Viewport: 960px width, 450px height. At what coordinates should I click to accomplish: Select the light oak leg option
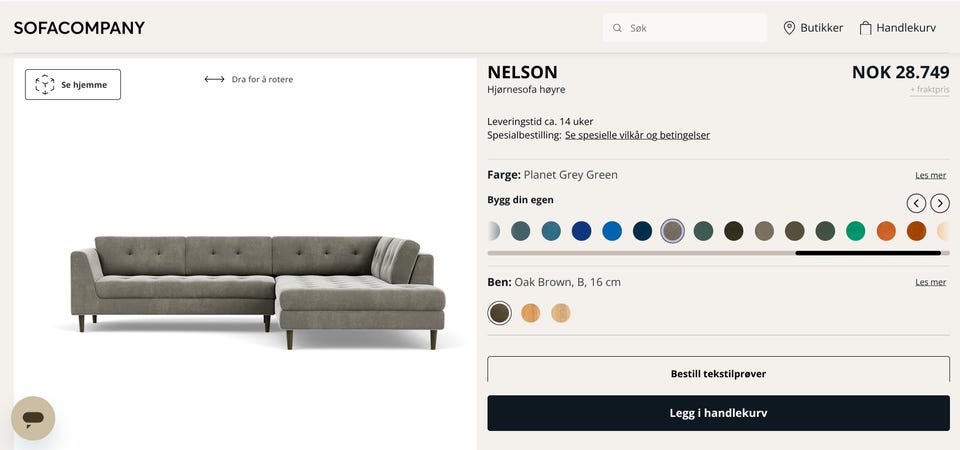(561, 313)
